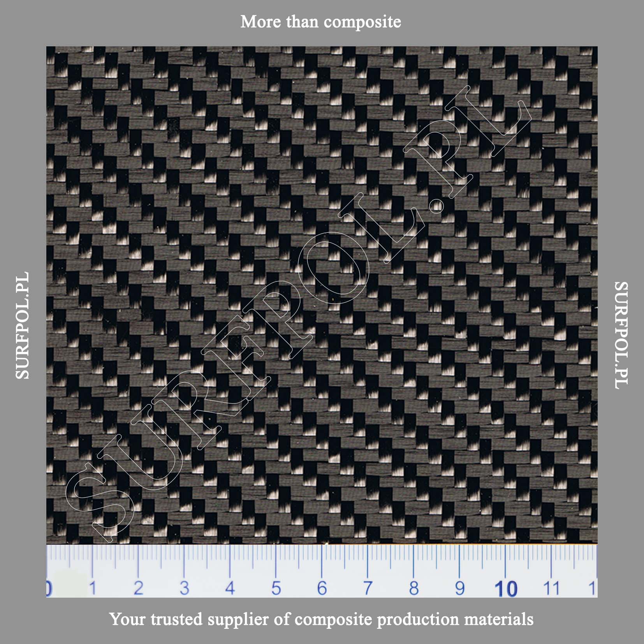The height and width of the screenshot is (644, 644).
Task: Click the number 9 on the ruler
Action: click(x=459, y=588)
